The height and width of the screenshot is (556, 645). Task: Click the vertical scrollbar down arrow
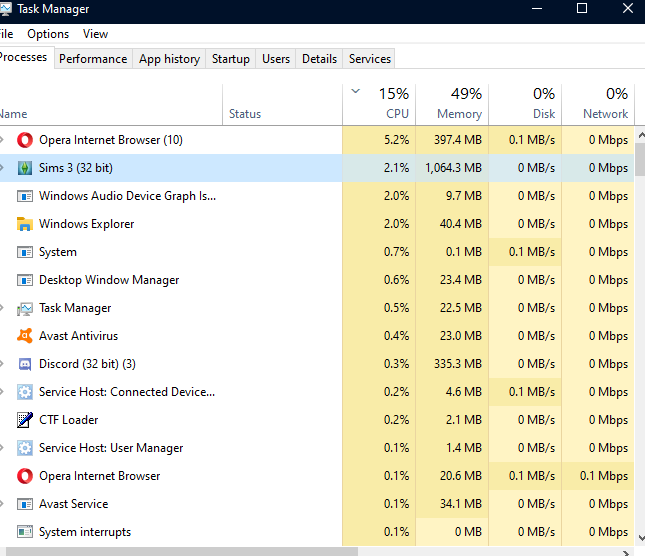(640, 537)
